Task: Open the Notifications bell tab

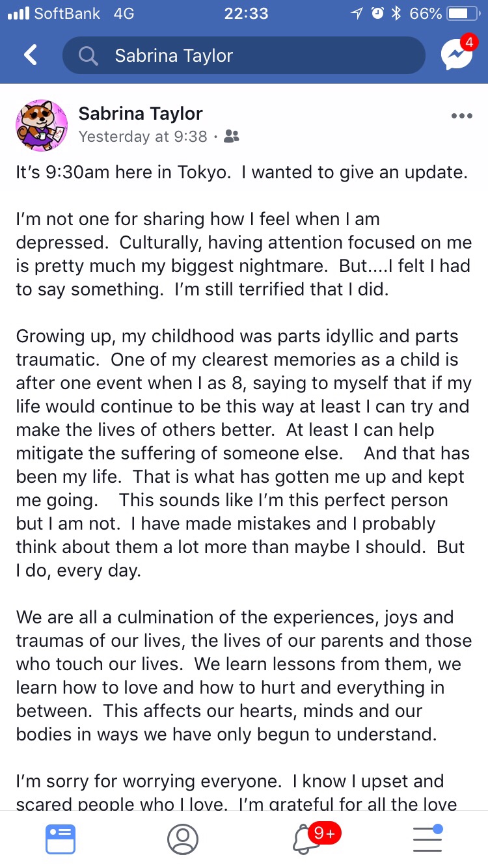Action: point(306,839)
